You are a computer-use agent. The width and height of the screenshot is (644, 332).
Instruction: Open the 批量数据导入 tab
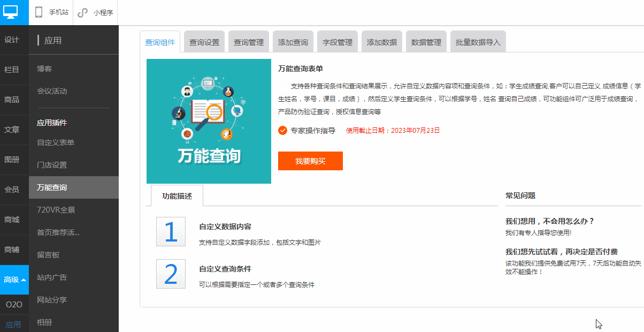tap(478, 42)
